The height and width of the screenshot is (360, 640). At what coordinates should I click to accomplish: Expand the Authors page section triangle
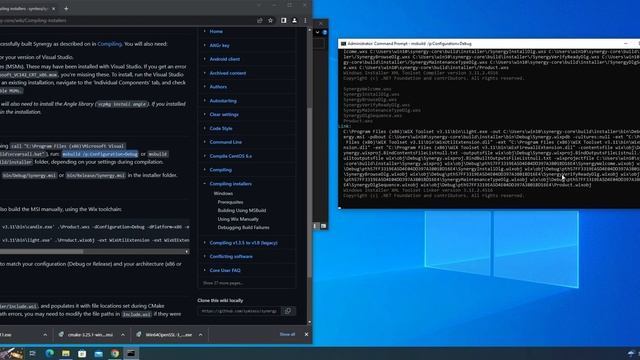pyautogui.click(x=204, y=87)
